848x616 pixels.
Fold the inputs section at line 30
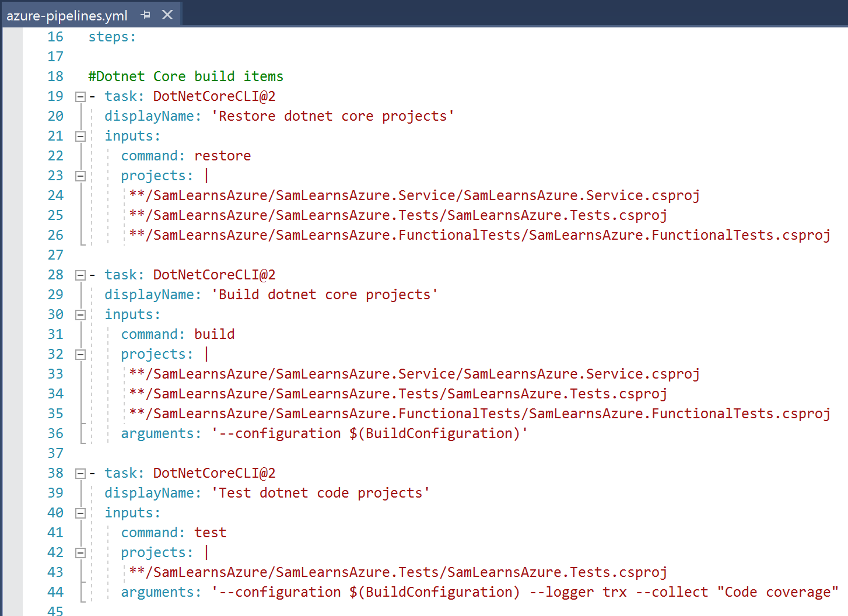80,315
